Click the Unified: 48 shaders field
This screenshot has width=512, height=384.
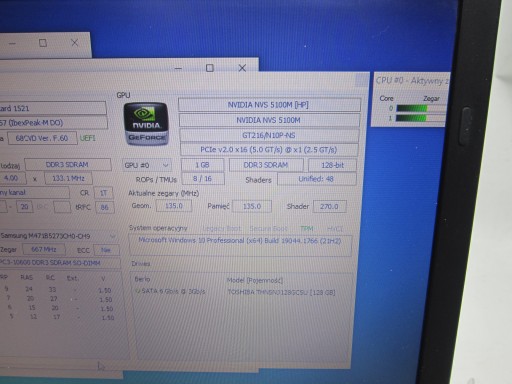[x=317, y=179]
